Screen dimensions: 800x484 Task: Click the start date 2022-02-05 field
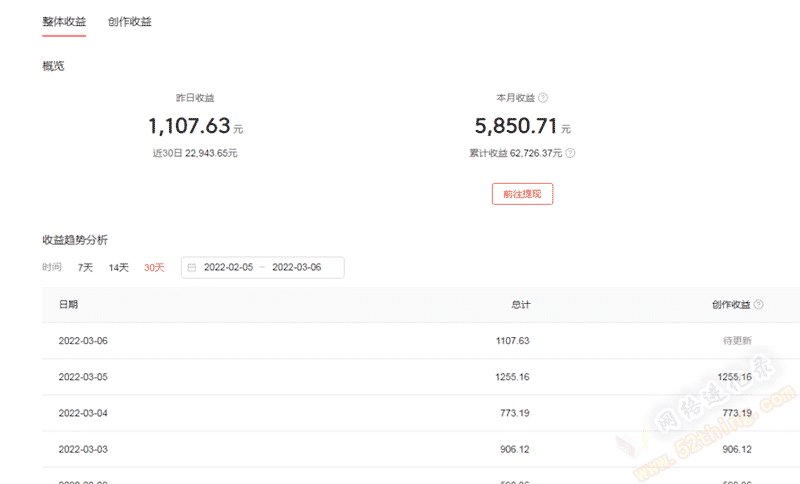point(229,267)
